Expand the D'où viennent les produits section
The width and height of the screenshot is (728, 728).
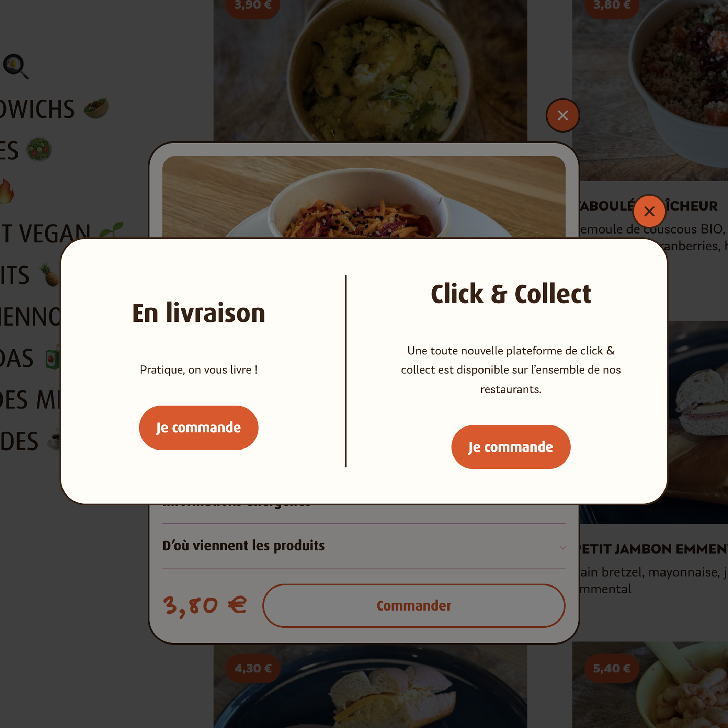click(364, 546)
